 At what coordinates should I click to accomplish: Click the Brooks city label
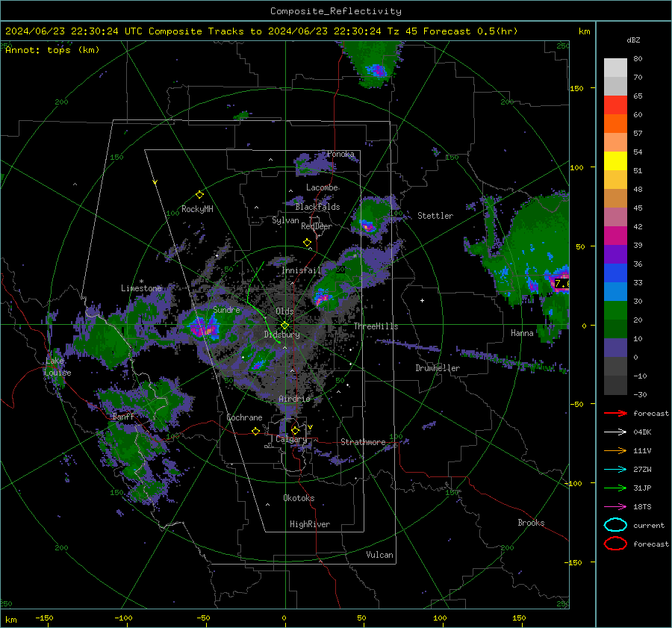tap(531, 523)
